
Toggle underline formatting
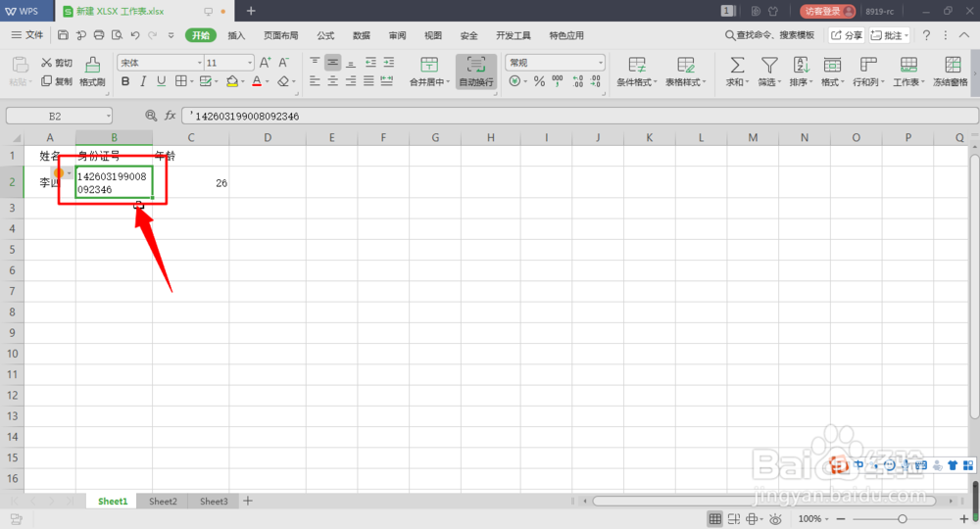click(x=162, y=81)
